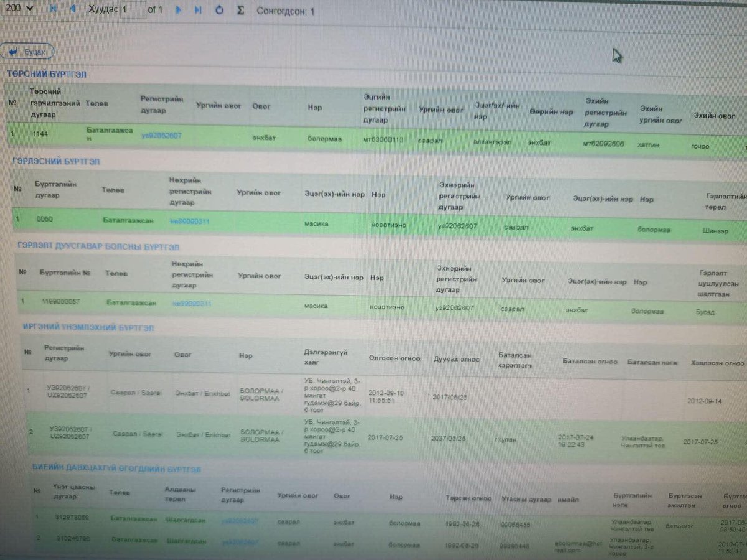Click the Гэрлэлт цуцлуулсан шалтгаан column header
The height and width of the screenshot is (560, 747).
click(x=719, y=284)
